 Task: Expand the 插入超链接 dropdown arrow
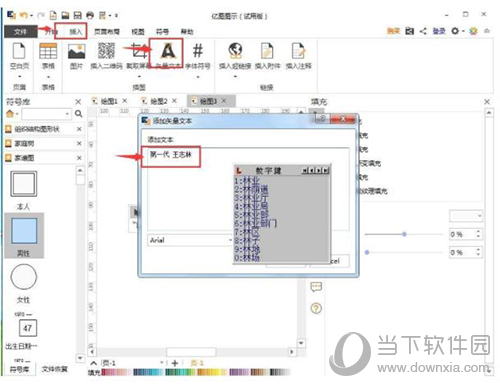tap(235, 77)
